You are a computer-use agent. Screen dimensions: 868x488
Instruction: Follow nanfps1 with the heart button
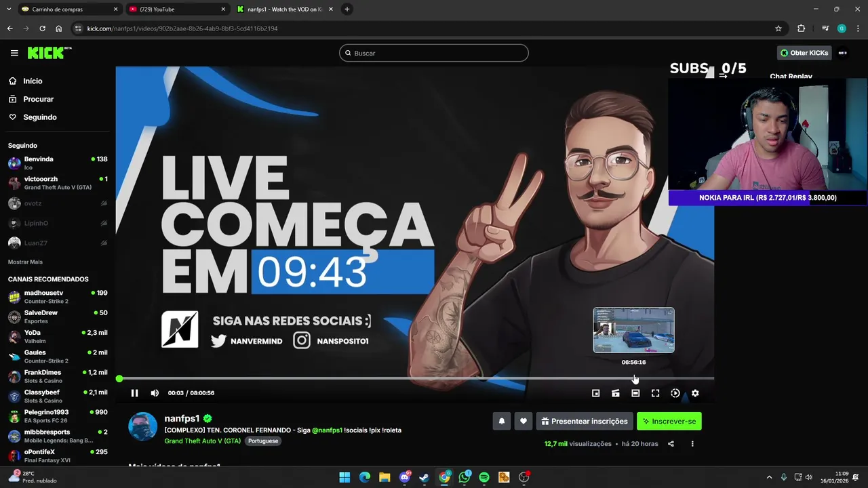523,421
